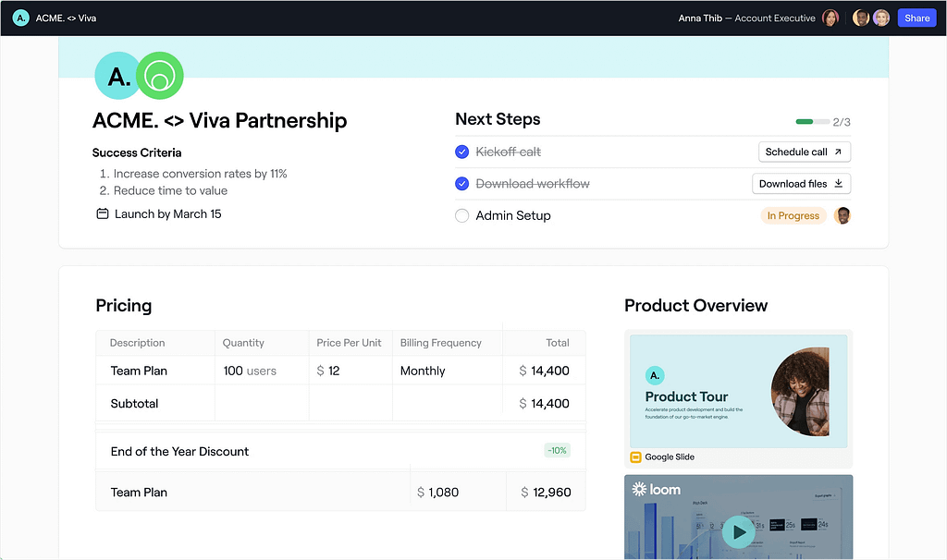Click the 'ACME. <> Viva' breadcrumb title
Image resolution: width=947 pixels, height=560 pixels.
tap(66, 18)
